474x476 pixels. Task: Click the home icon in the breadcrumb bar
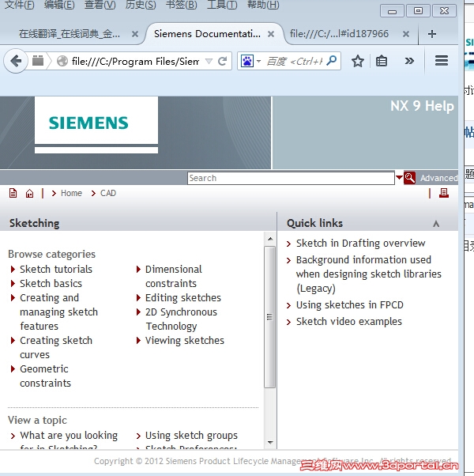pos(30,193)
